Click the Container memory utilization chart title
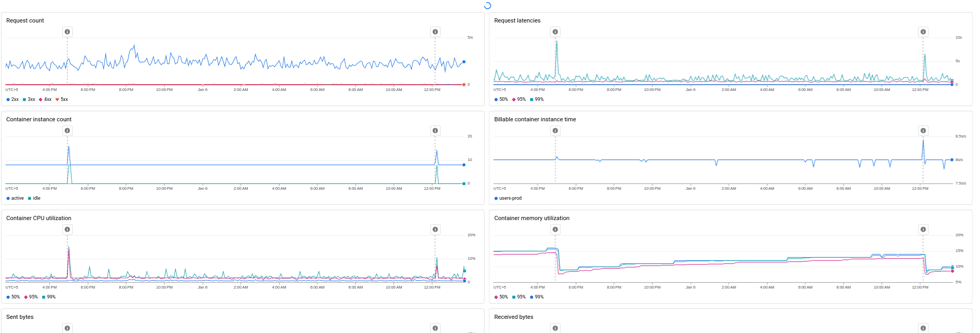980x333 pixels. tap(532, 218)
